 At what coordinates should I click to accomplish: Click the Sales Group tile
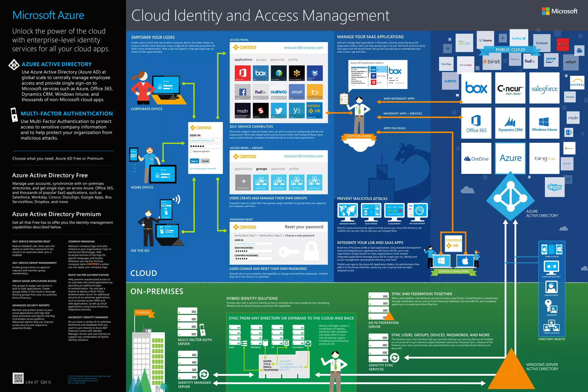pyautogui.click(x=314, y=182)
